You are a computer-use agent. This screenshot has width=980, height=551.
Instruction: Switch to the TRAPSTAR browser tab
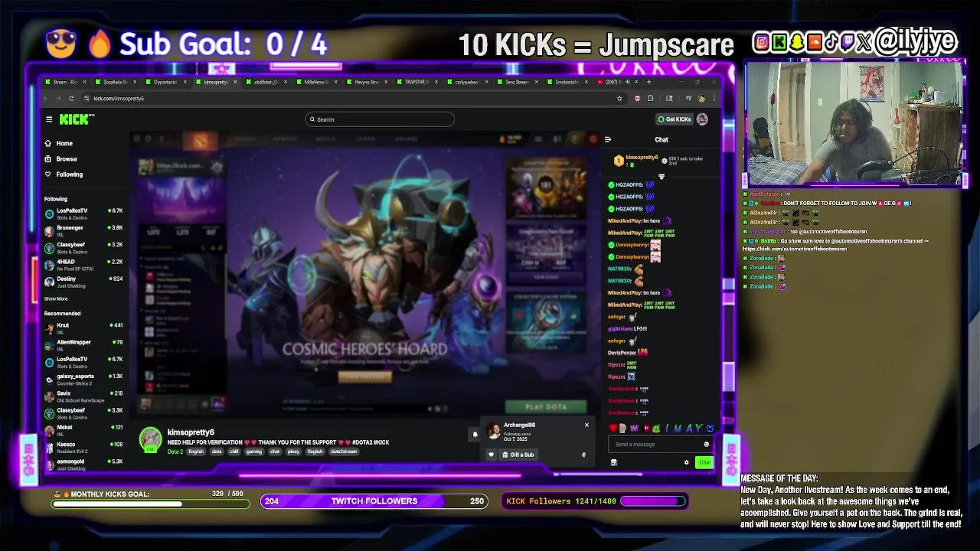(x=417, y=82)
